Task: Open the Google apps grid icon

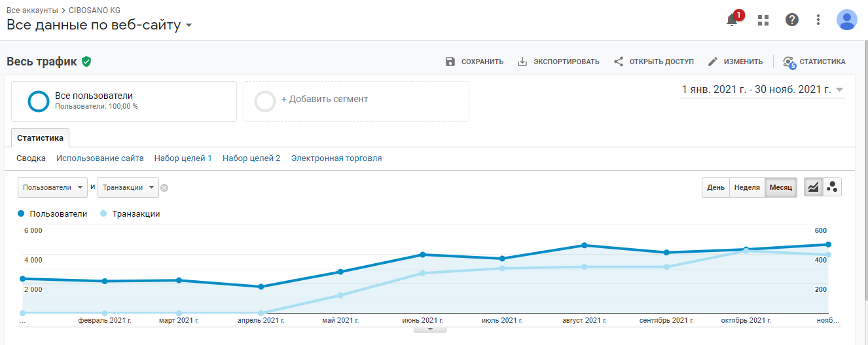Action: point(763,20)
